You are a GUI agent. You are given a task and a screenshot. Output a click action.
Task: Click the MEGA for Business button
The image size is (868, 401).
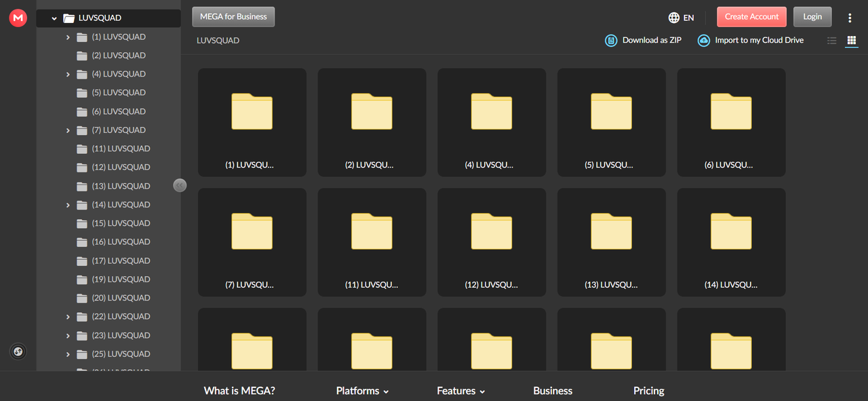pyautogui.click(x=233, y=16)
